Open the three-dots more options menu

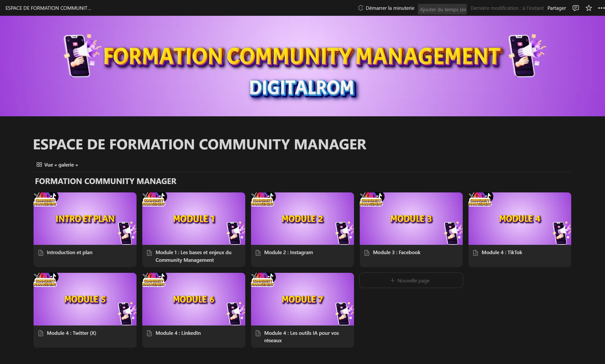[x=601, y=8]
